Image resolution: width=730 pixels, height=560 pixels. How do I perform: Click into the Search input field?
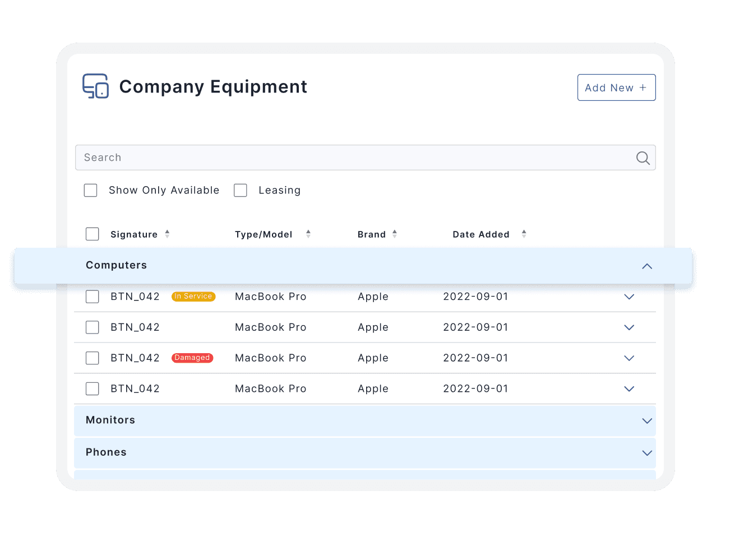(x=353, y=158)
